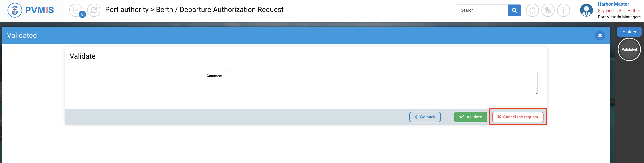Click the refresh arrows icon
The image size is (644, 163).
coord(94,10)
